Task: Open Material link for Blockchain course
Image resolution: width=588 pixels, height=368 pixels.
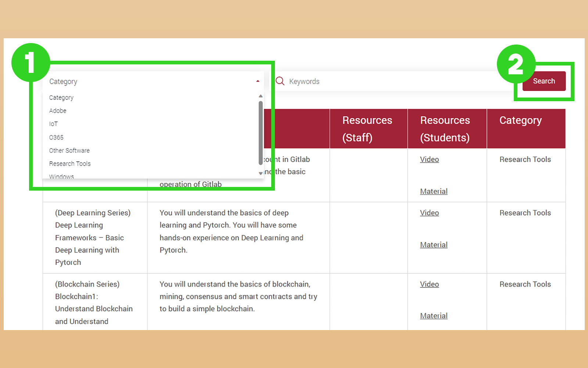Action: click(434, 316)
